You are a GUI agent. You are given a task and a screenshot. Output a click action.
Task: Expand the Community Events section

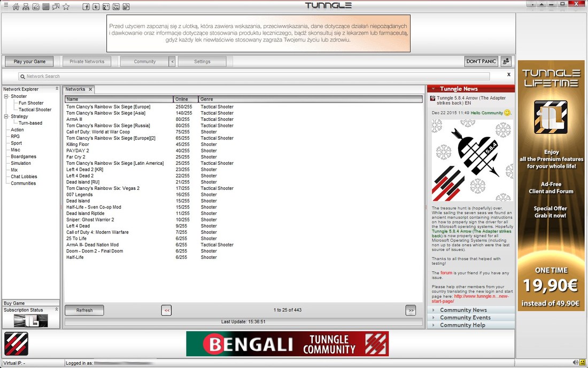pos(470,317)
